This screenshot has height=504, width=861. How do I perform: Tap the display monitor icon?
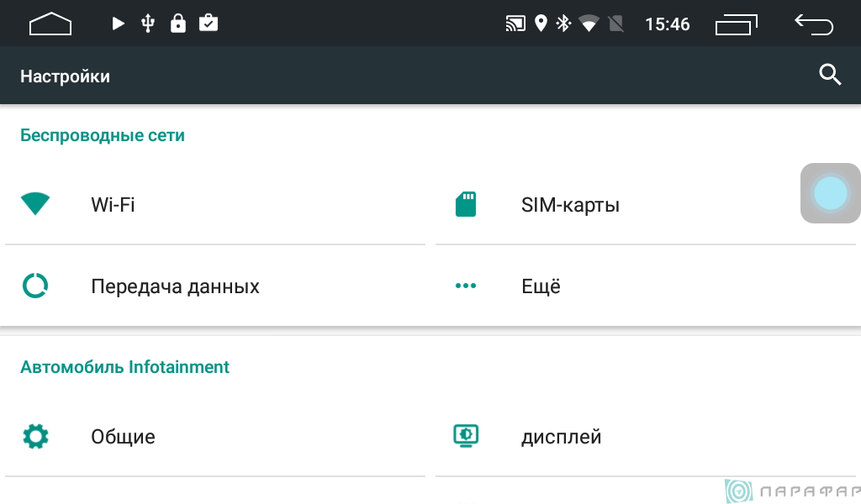pyautogui.click(x=466, y=436)
